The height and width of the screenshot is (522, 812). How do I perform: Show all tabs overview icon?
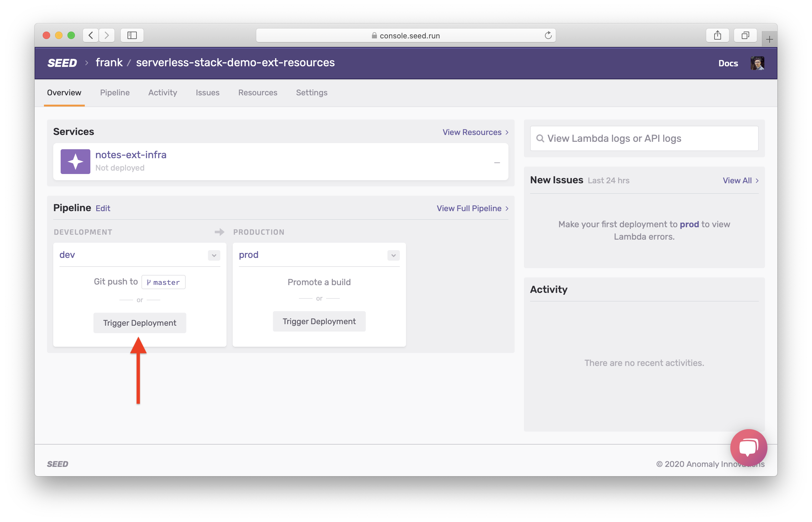pyautogui.click(x=745, y=35)
